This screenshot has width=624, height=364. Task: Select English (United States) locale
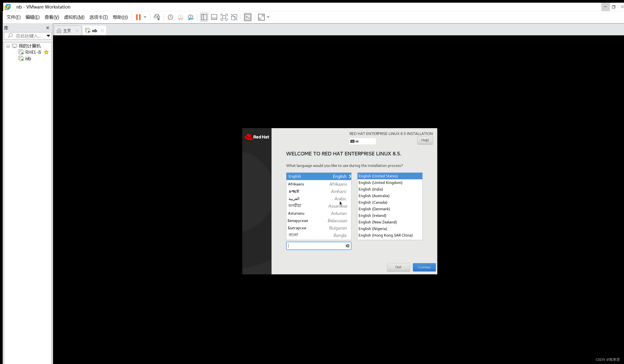pyautogui.click(x=390, y=176)
